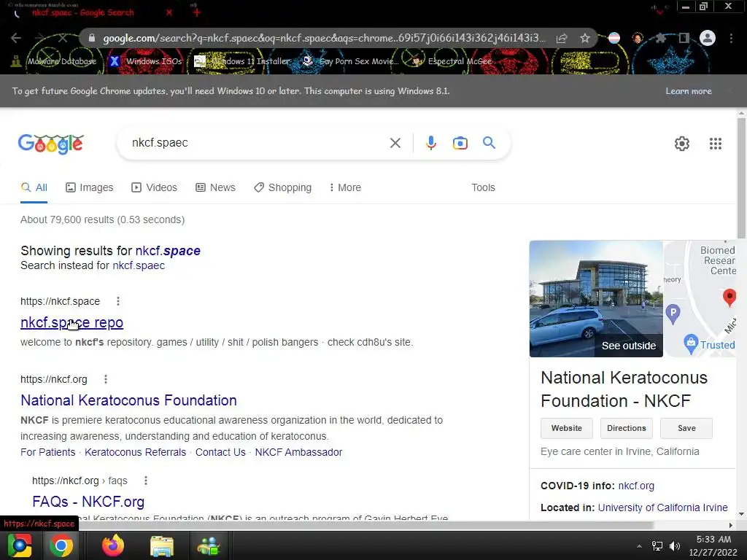The height and width of the screenshot is (560, 747).
Task: Go back to the previous page
Action: (x=16, y=38)
